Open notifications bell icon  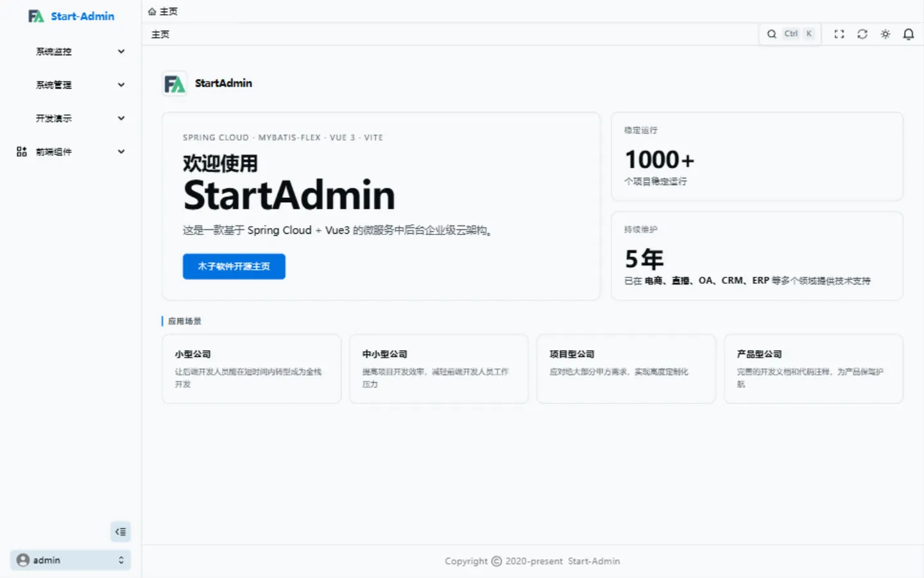point(909,34)
